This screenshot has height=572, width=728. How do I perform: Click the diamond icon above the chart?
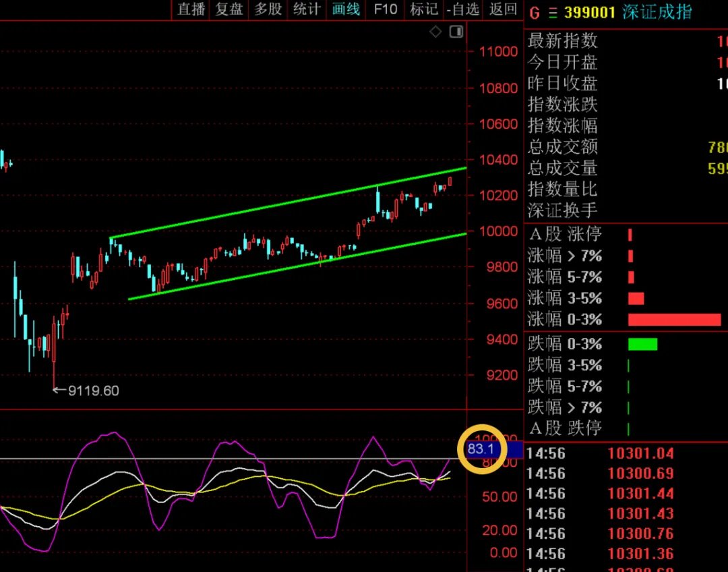[435, 32]
